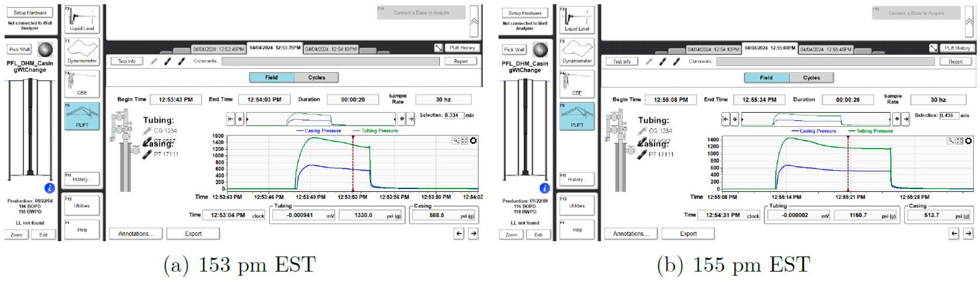Select Cycles view toggle in screenshot (a)
This screenshot has width=980, height=282.
coord(316,78)
